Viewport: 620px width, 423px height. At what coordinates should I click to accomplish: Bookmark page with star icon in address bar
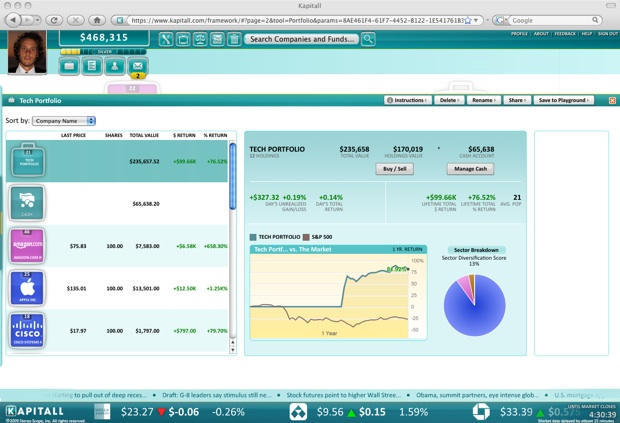468,20
